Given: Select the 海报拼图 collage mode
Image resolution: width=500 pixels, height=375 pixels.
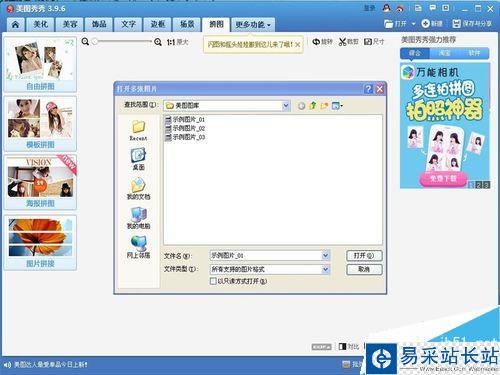Looking at the screenshot, I should 40,182.
